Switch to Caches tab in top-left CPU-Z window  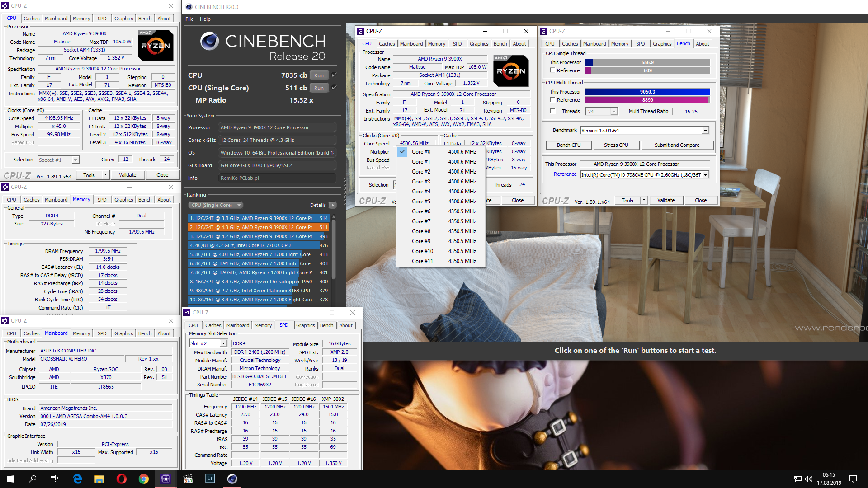[32, 19]
